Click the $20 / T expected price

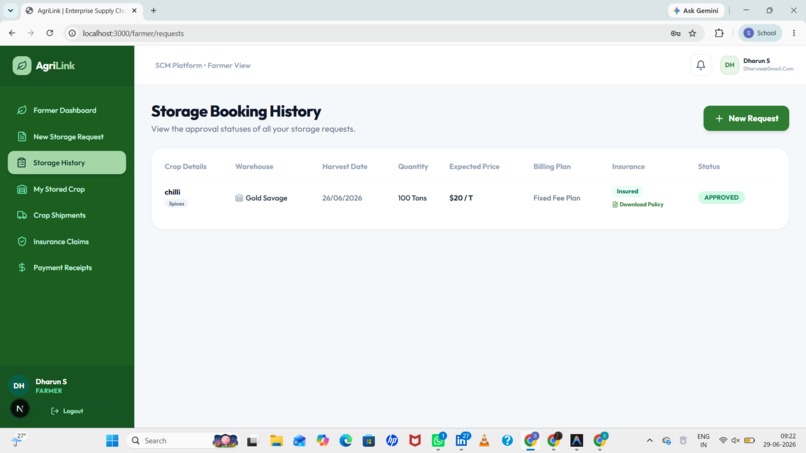click(x=461, y=198)
